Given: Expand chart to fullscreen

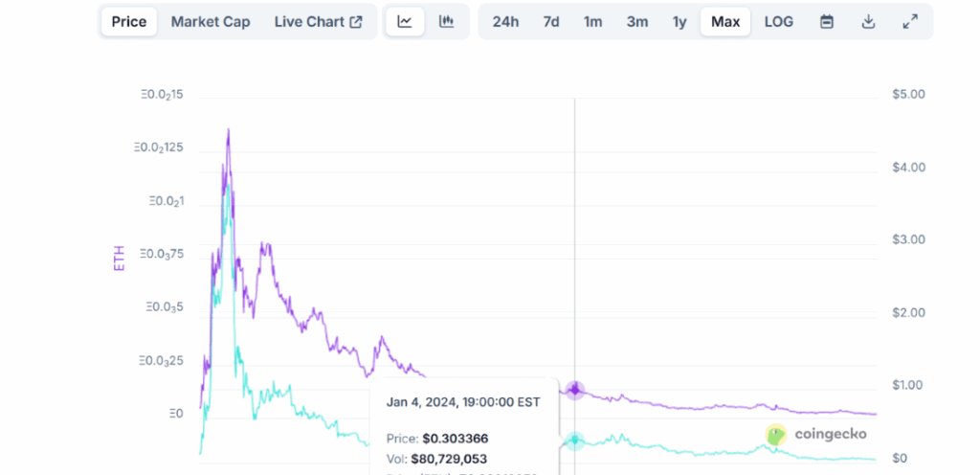Looking at the screenshot, I should pyautogui.click(x=910, y=22).
